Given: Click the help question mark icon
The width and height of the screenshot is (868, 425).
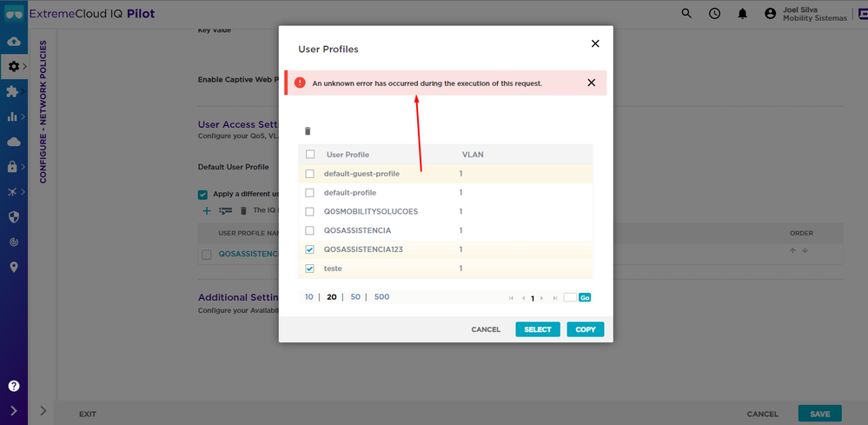Looking at the screenshot, I should (14, 386).
